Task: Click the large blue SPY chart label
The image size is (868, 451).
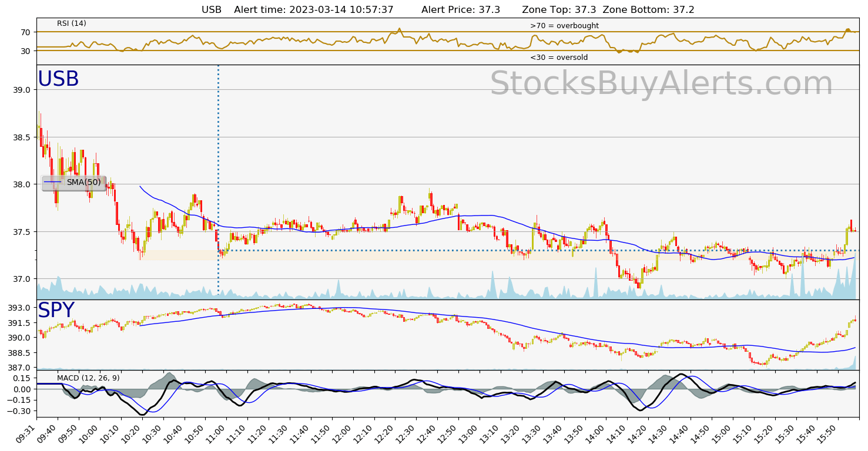Action: pos(56,311)
